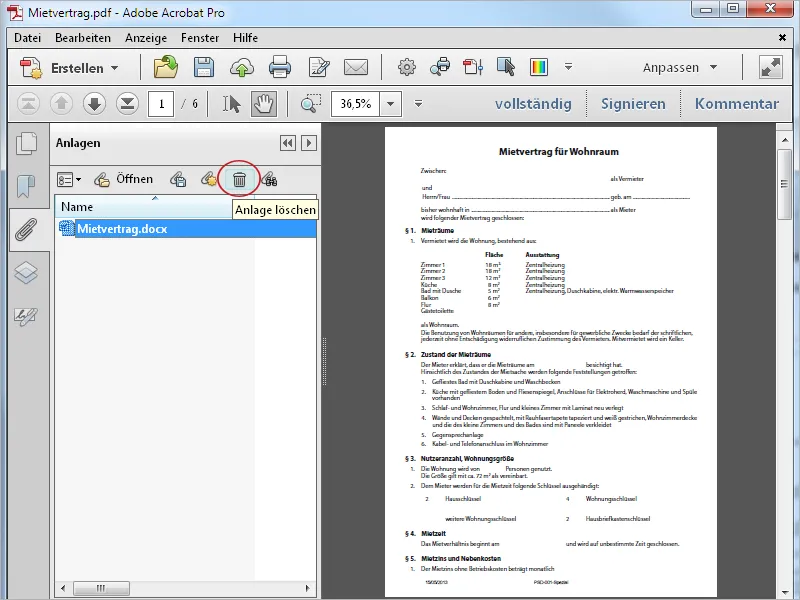Add a new attachment with the paperclip-star icon

pyautogui.click(x=209, y=179)
